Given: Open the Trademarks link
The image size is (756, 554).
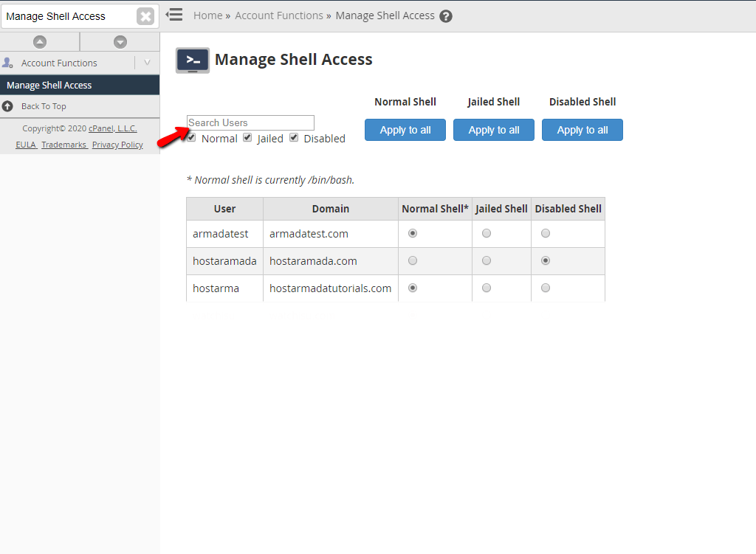Looking at the screenshot, I should [x=63, y=145].
